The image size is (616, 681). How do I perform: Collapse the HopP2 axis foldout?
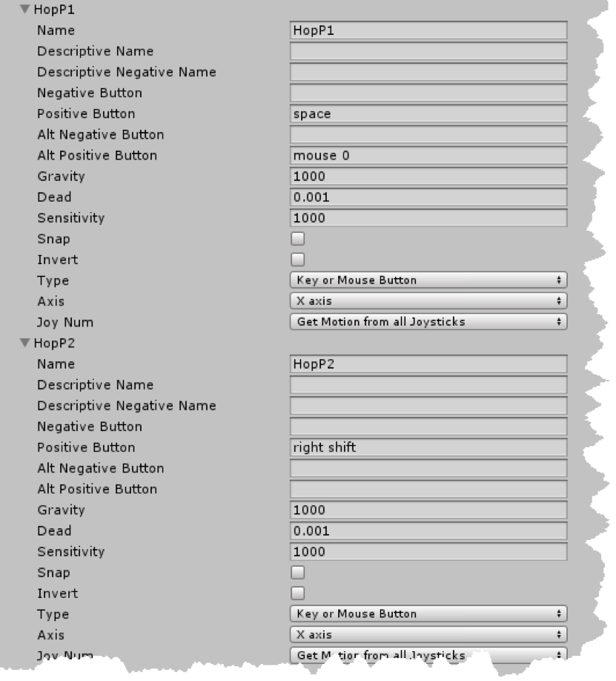pos(25,343)
